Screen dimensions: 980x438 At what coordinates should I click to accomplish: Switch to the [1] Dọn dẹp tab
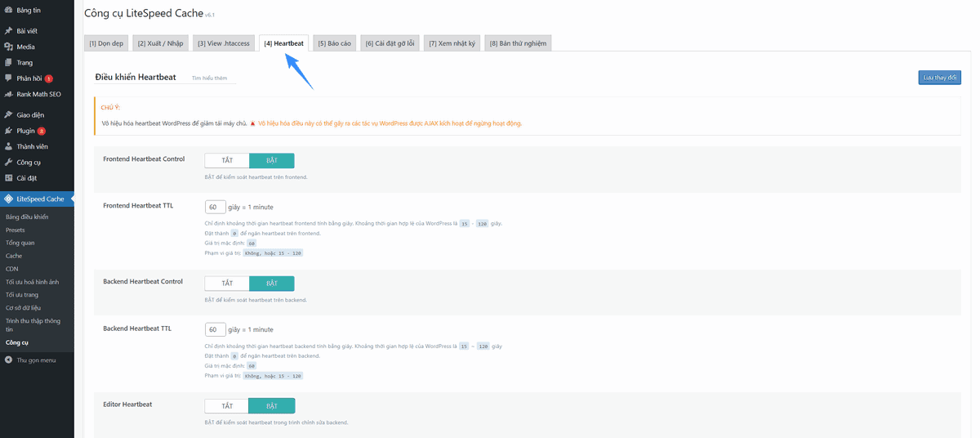tap(106, 43)
